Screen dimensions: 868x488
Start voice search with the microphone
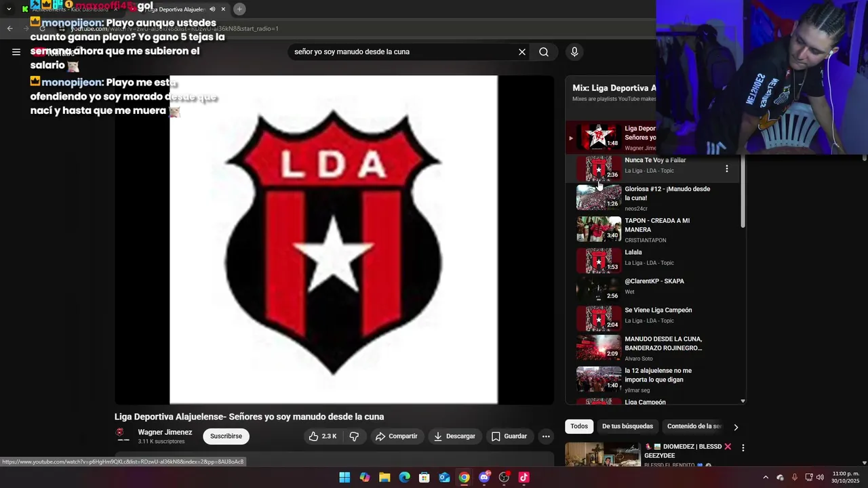coord(574,52)
